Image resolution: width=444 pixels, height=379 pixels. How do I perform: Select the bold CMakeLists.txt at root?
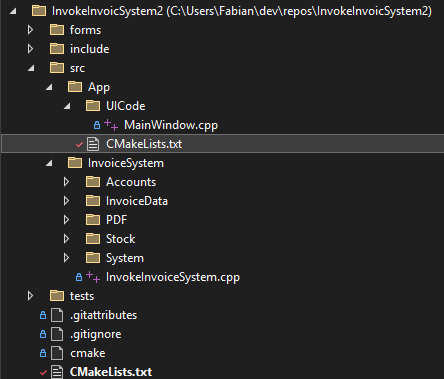coord(111,372)
